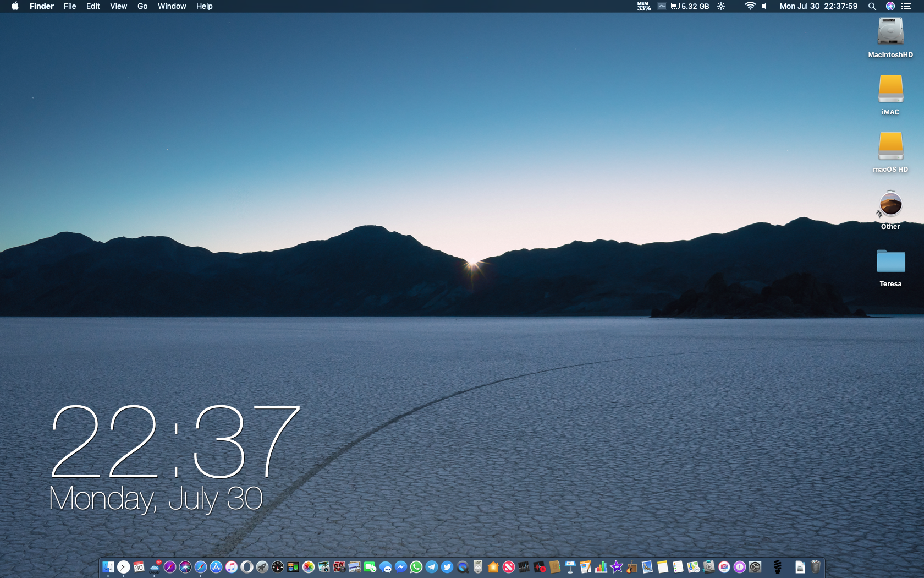Launch Photos from the Dock
This screenshot has height=578, width=924.
click(x=309, y=567)
